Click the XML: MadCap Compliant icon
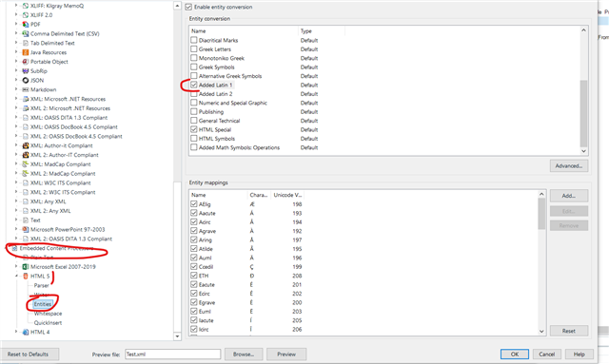Viewport: 609px width, 364px height. click(26, 164)
